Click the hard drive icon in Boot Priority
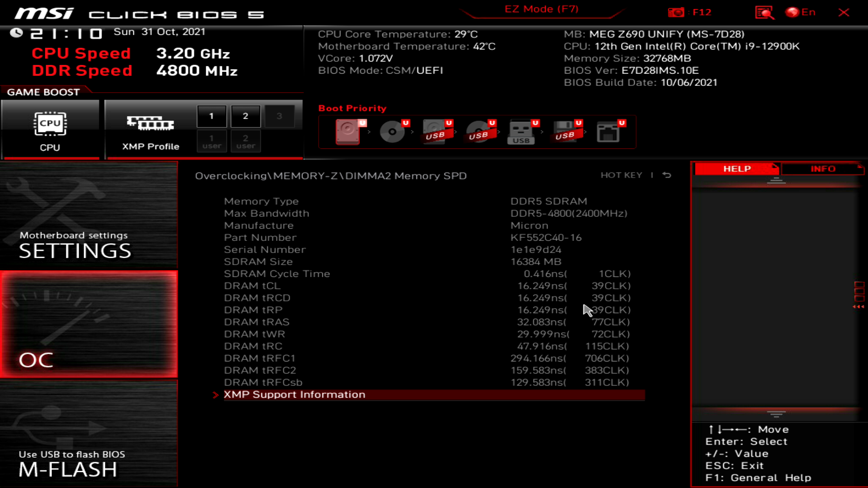Screen dimensions: 868x488 coord(348,132)
